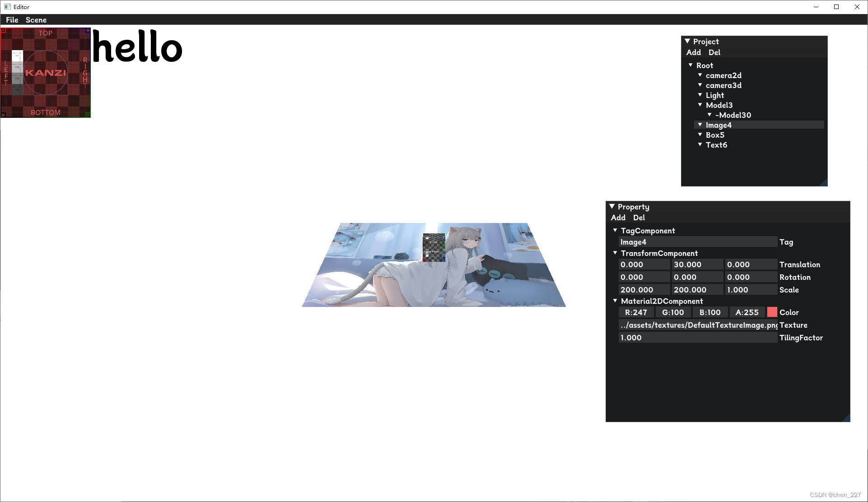Select the camera2d tree item
The width and height of the screenshot is (868, 502).
tap(723, 75)
